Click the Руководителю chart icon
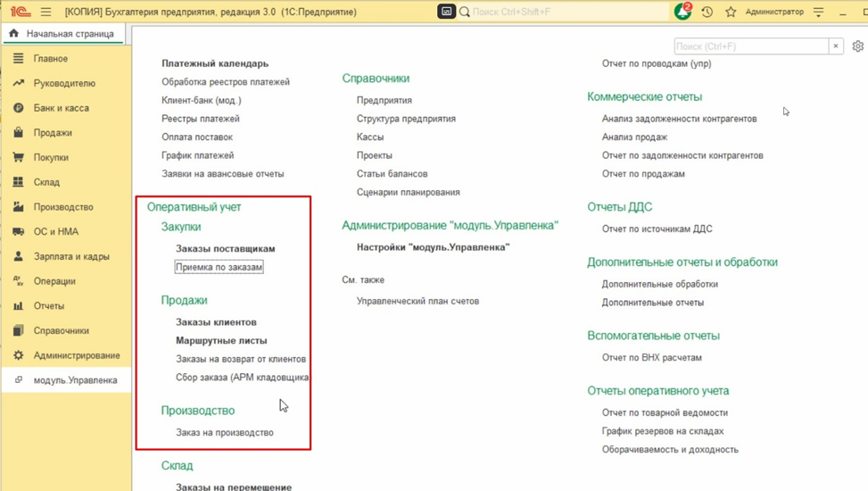Viewport: 868px width, 491px height. [18, 83]
